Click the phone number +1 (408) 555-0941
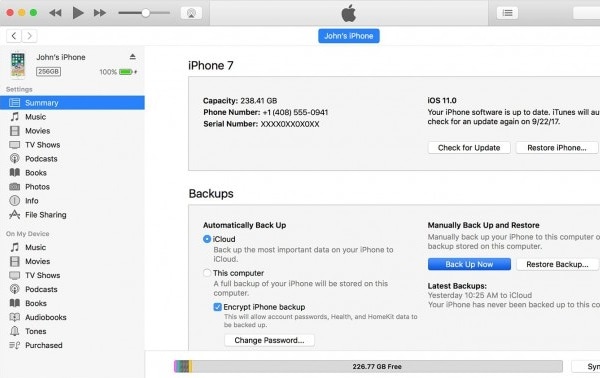Image resolution: width=600 pixels, height=378 pixels. [x=295, y=112]
